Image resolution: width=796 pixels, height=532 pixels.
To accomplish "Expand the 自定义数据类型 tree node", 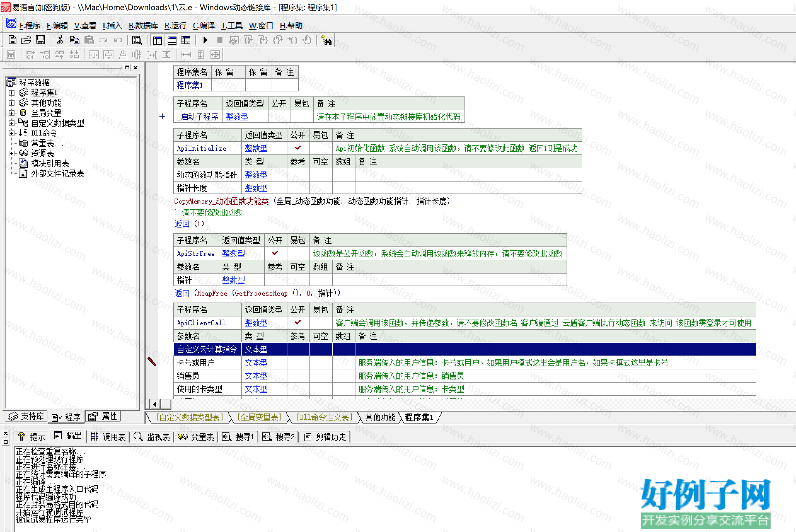I will tap(12, 123).
